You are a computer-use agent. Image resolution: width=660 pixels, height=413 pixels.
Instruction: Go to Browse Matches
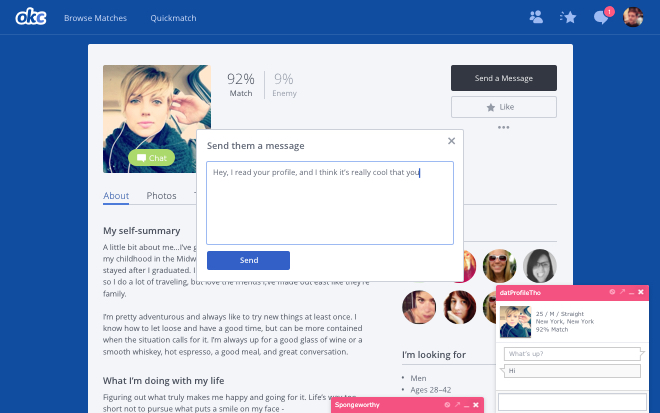95,18
